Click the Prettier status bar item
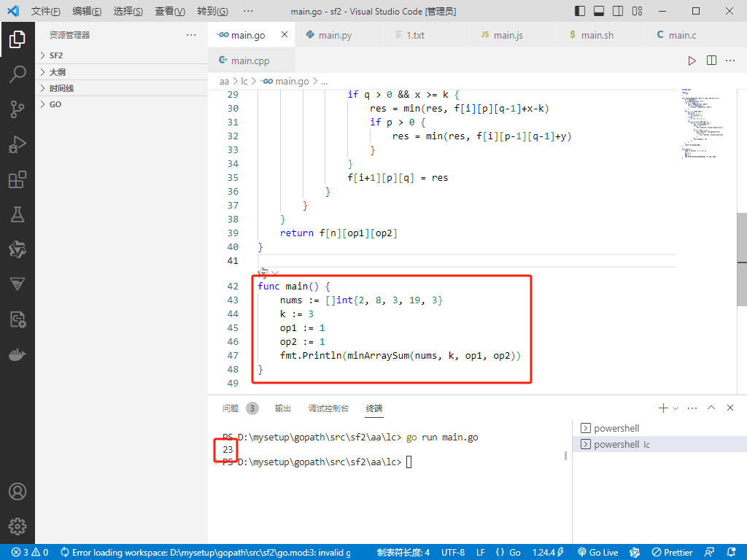Viewport: 747px width, 560px height. coord(672,553)
